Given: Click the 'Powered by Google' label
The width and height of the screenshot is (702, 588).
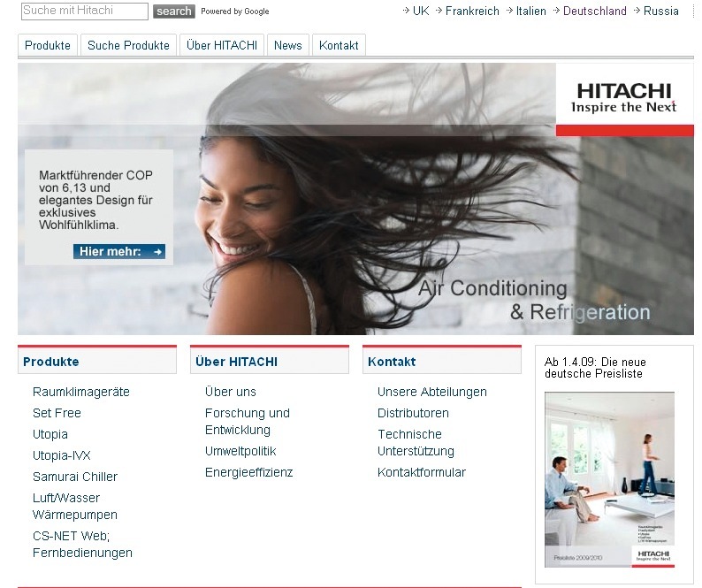Looking at the screenshot, I should coord(235,11).
